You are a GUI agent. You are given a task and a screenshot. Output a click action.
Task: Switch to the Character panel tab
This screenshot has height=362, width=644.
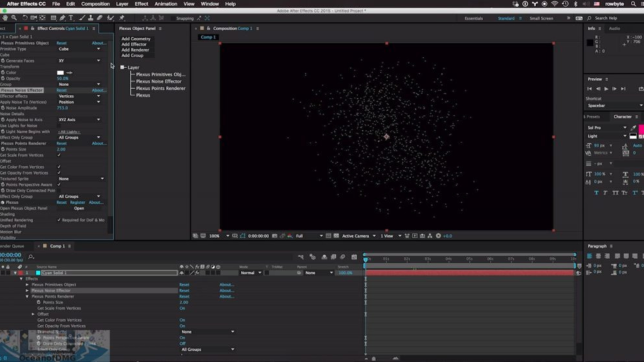(x=622, y=116)
